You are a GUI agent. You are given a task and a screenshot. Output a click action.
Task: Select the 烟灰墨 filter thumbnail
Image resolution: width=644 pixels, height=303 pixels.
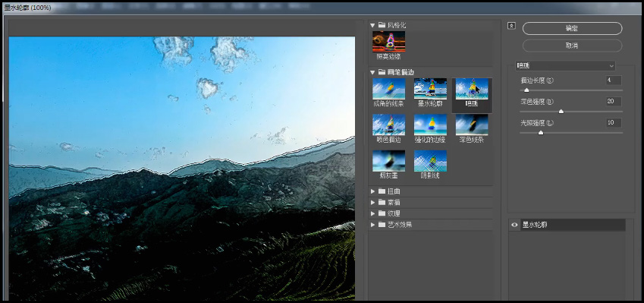coord(388,161)
